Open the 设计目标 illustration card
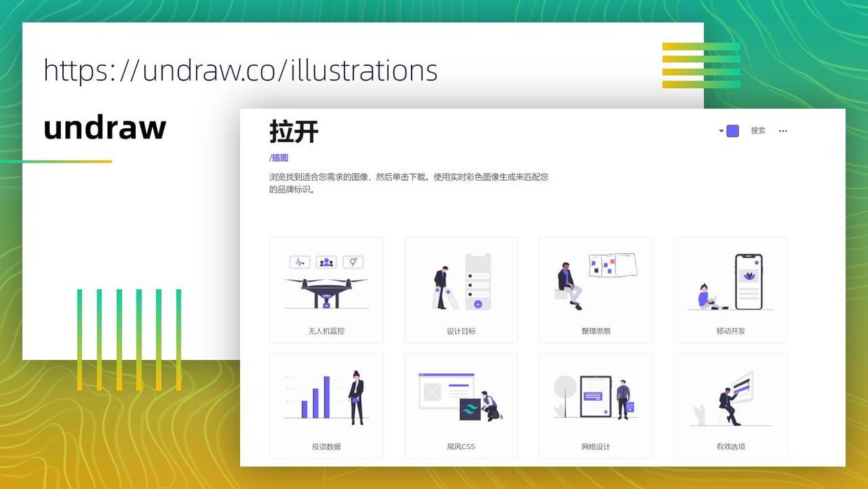The width and height of the screenshot is (868, 489). [x=461, y=290]
